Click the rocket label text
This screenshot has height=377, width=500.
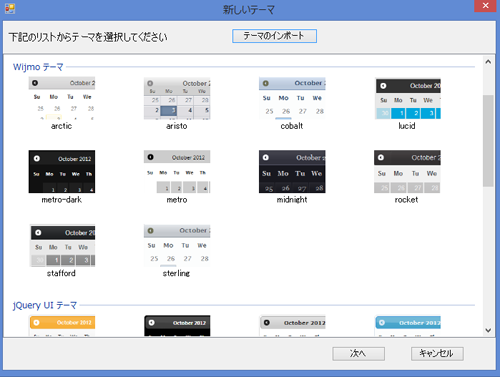tap(406, 200)
